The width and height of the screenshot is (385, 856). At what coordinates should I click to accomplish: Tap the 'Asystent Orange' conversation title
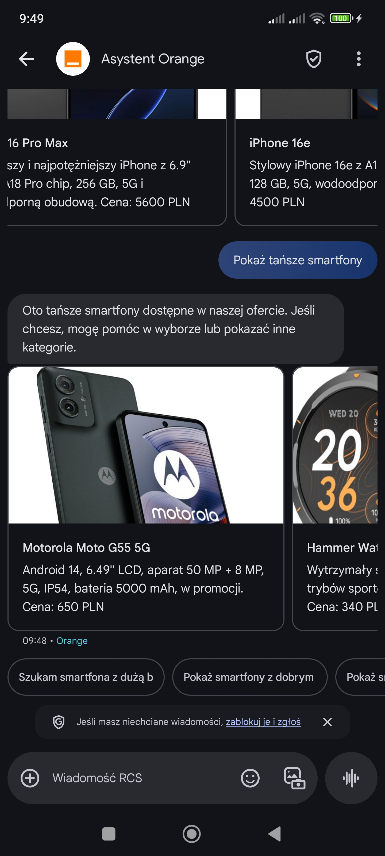click(153, 59)
